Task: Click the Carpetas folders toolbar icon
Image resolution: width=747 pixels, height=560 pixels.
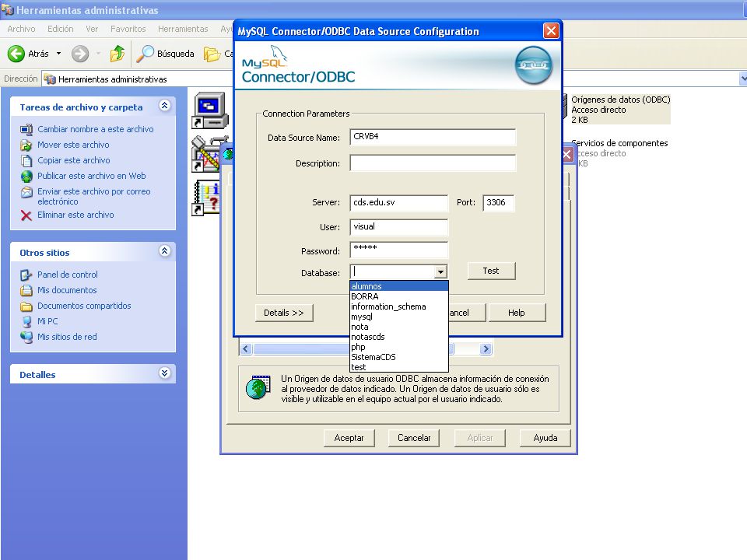Action: tap(212, 54)
